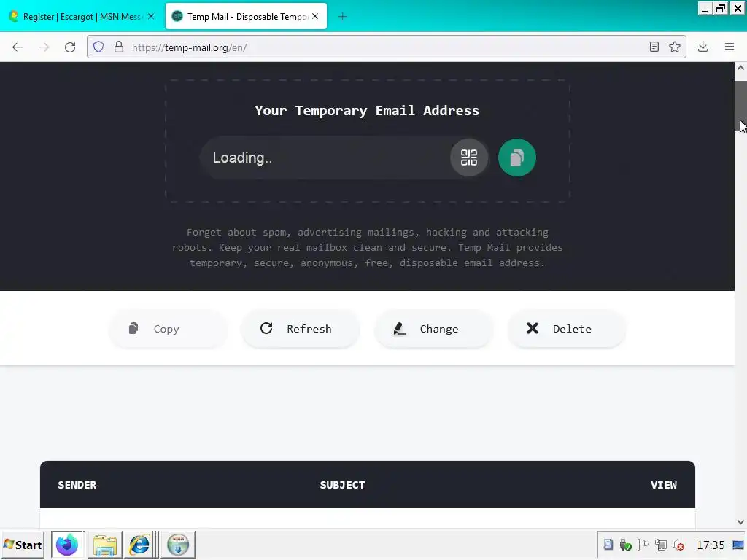Click the site security padlock icon
The width and height of the screenshot is (747, 560).
pyautogui.click(x=119, y=47)
